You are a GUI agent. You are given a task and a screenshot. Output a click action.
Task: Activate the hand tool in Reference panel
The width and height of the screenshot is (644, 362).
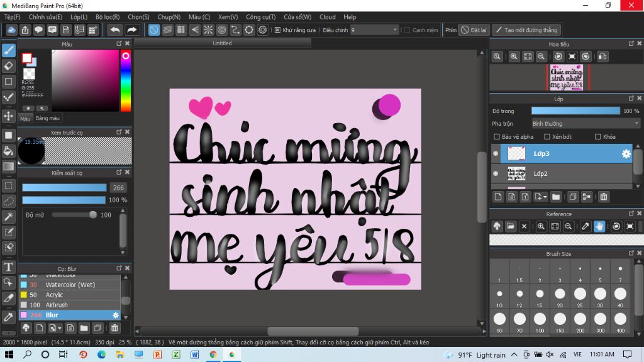point(599,226)
